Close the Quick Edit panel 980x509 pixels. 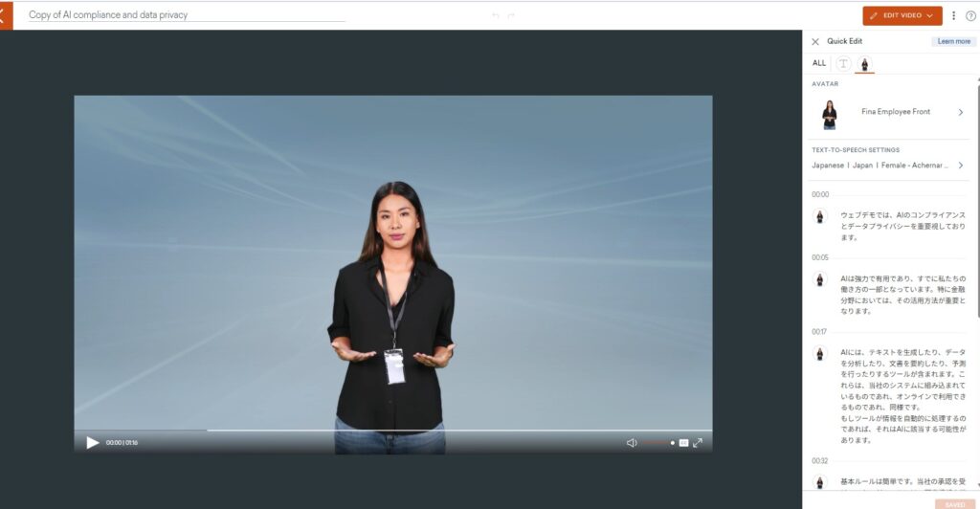click(x=815, y=41)
